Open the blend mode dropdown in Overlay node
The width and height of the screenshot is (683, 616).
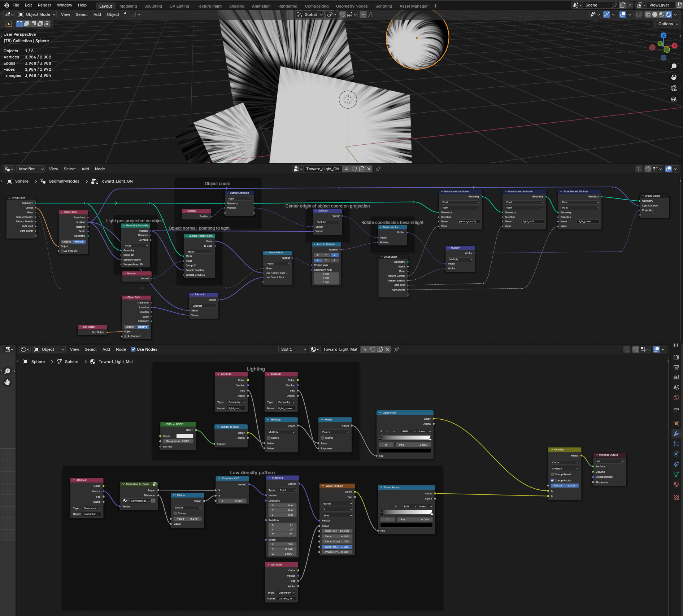[565, 468]
